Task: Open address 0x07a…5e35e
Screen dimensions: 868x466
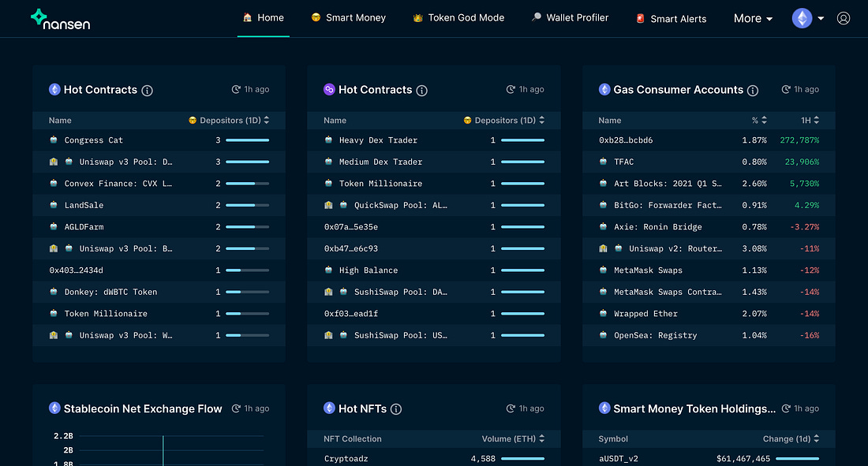Action: coord(351,227)
